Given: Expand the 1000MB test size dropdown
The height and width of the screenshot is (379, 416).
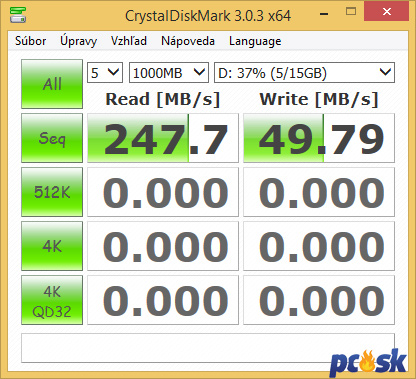Looking at the screenshot, I should pyautogui.click(x=169, y=72).
